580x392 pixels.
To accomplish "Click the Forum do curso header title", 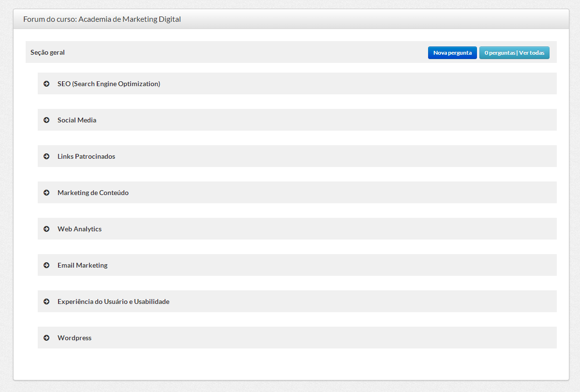I will 102,19.
